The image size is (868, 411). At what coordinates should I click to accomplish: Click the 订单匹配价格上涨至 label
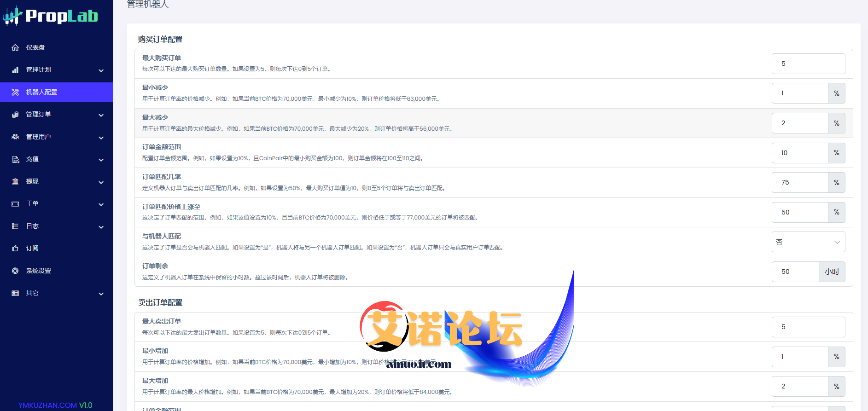(x=171, y=207)
